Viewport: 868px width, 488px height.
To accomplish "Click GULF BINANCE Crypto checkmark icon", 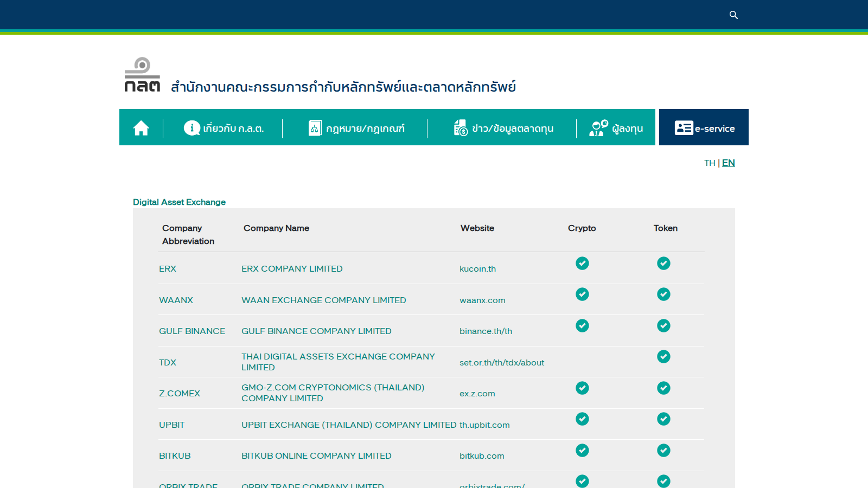I will (582, 325).
